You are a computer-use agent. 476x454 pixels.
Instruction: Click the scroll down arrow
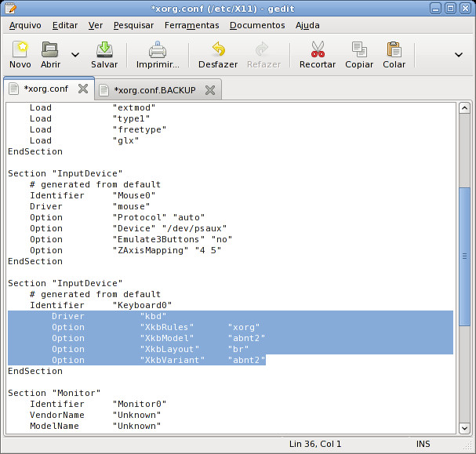click(x=465, y=428)
